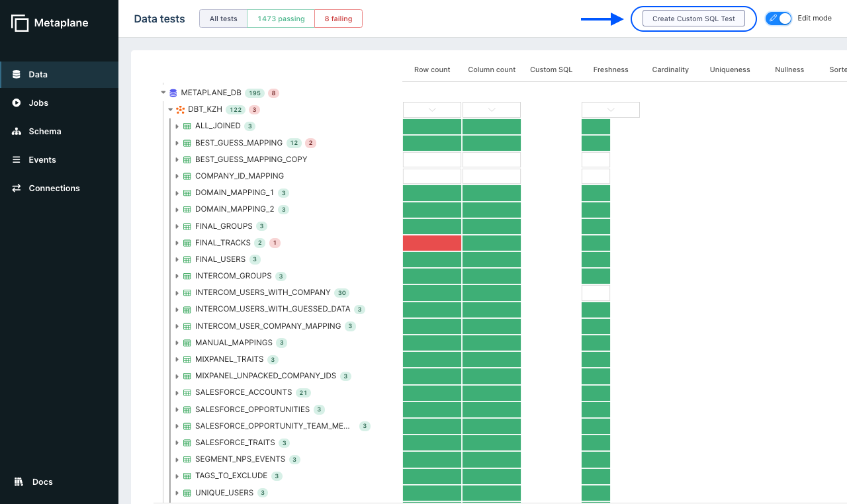Expand the FINAL_TRACKS table row
Screen dimensions: 847x504
[x=177, y=243]
